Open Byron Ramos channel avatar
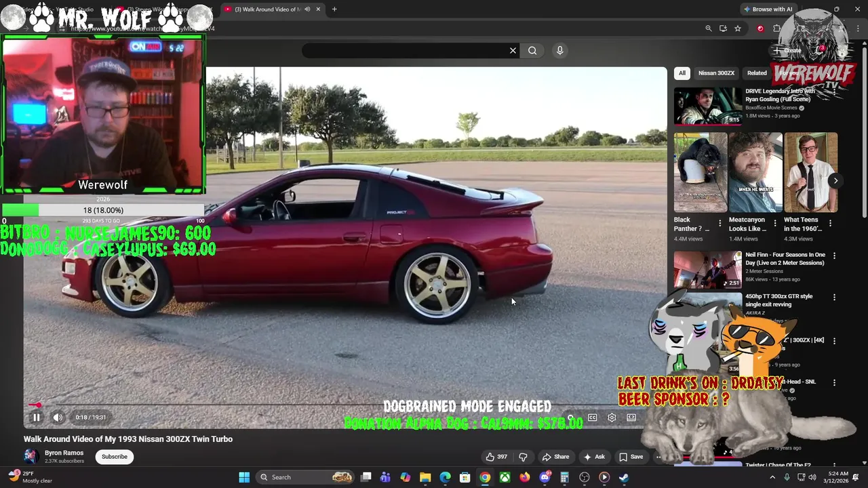 click(31, 457)
